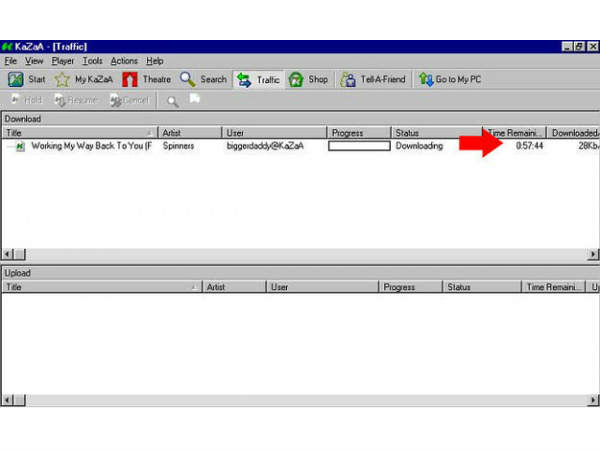Click the Downloading status cell
Viewport: 600px width, 450px height.
419,146
